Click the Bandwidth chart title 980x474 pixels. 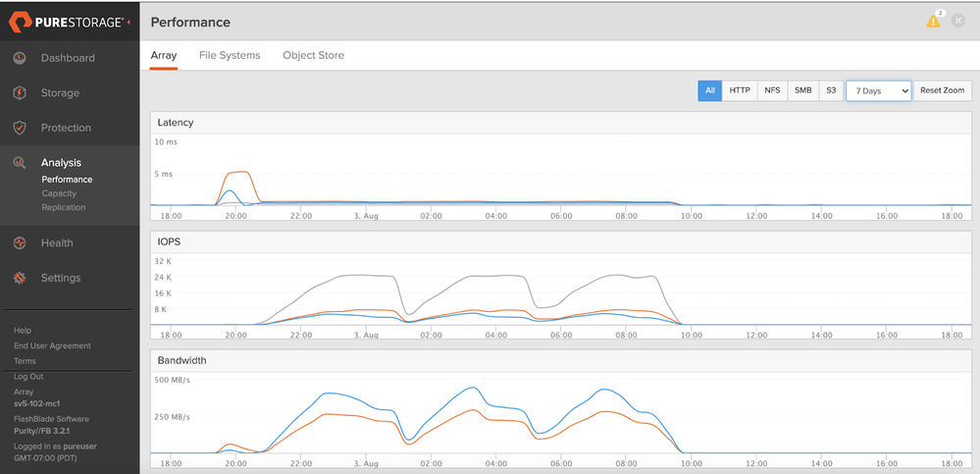(181, 360)
